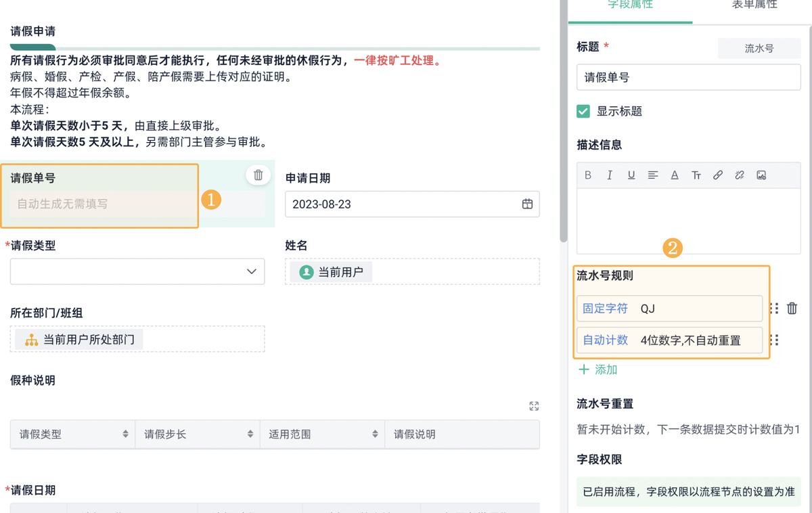Viewport: 812px width, 513px height.
Task: Click the font size (Tt) icon
Action: pos(696,175)
